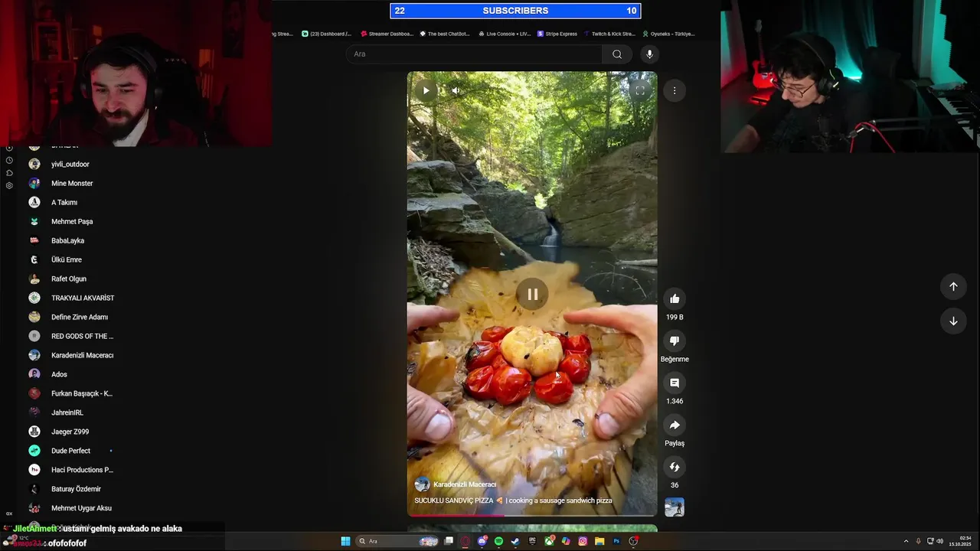Go to previous Short with up arrow
Image resolution: width=980 pixels, height=551 pixels.
click(953, 286)
